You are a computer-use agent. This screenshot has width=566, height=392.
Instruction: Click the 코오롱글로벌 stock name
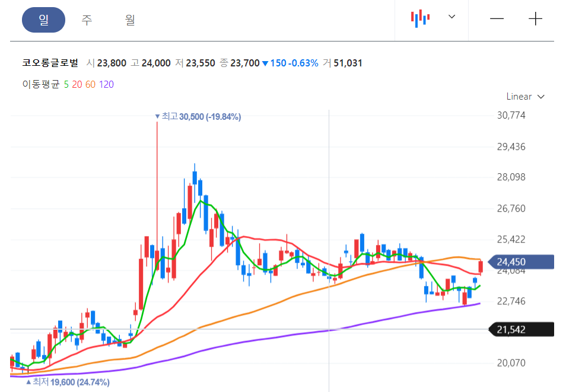coord(50,63)
